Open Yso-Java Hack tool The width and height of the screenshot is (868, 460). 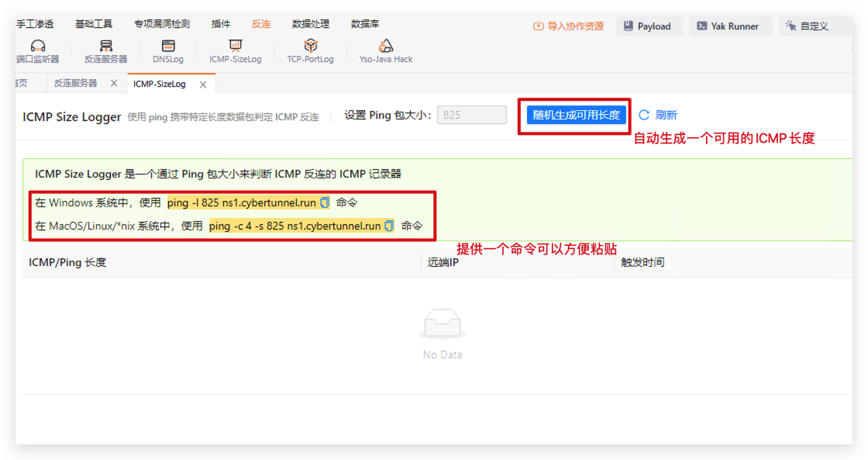tap(385, 51)
